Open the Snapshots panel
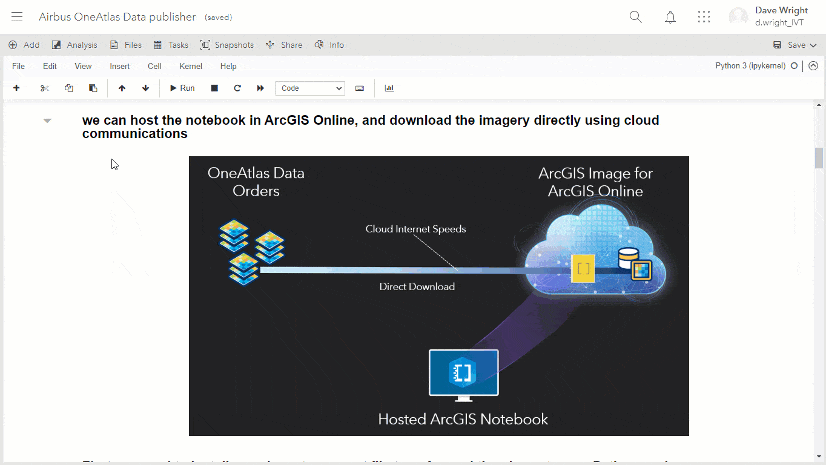The height and width of the screenshot is (465, 826). click(x=227, y=45)
